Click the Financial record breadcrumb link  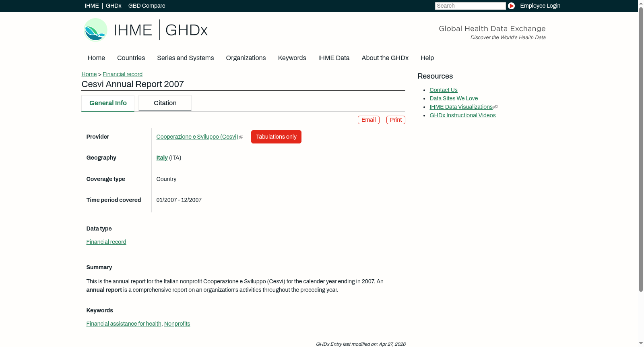pos(122,74)
